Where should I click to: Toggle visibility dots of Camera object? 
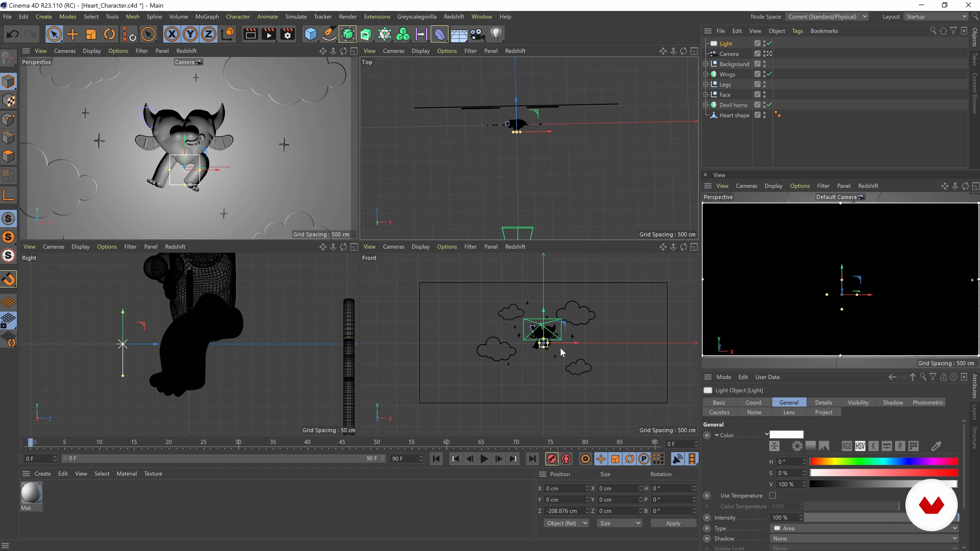tap(764, 54)
